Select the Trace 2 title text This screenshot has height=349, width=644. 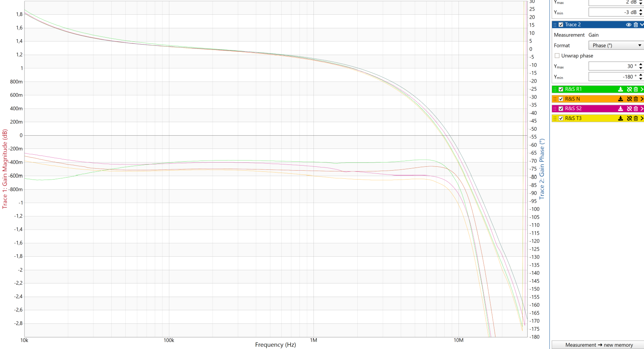[x=573, y=25]
